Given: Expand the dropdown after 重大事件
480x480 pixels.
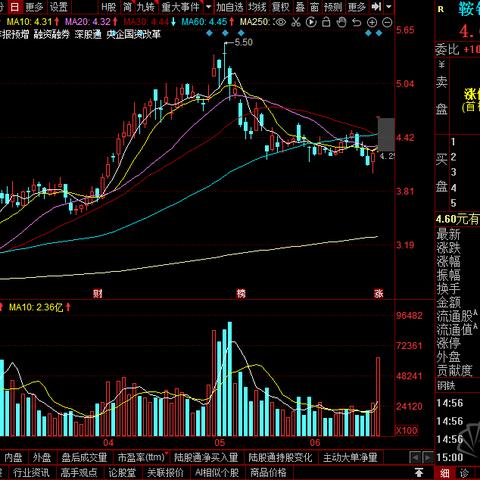Looking at the screenshot, I should point(208,7).
